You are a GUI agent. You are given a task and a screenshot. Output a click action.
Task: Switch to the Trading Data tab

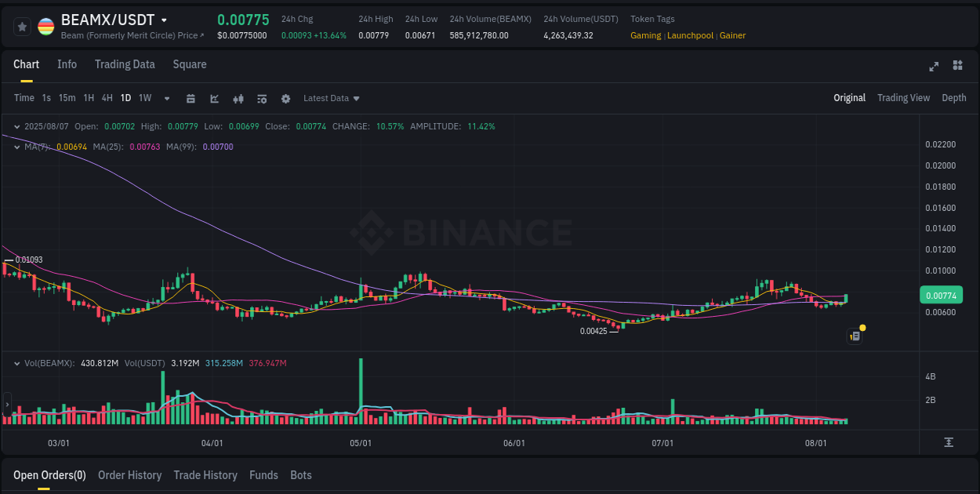pos(125,64)
